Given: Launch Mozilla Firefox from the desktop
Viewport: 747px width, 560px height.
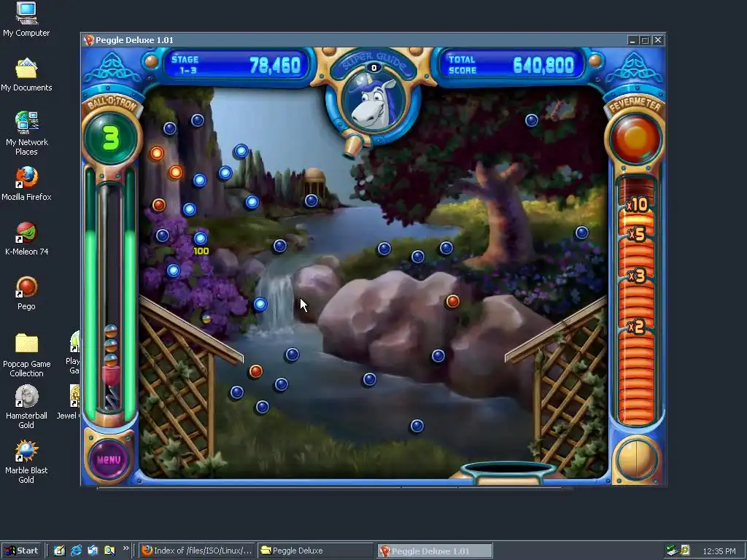Looking at the screenshot, I should pyautogui.click(x=26, y=184).
